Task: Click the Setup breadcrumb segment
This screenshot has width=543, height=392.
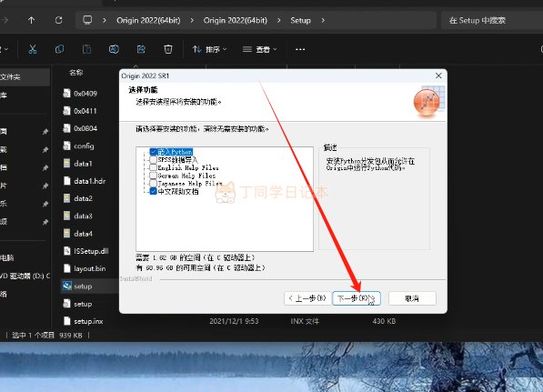Action: pyautogui.click(x=300, y=20)
